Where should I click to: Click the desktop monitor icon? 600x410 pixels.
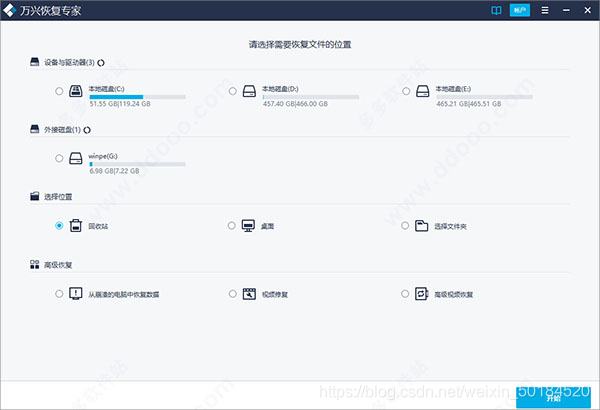click(x=248, y=225)
